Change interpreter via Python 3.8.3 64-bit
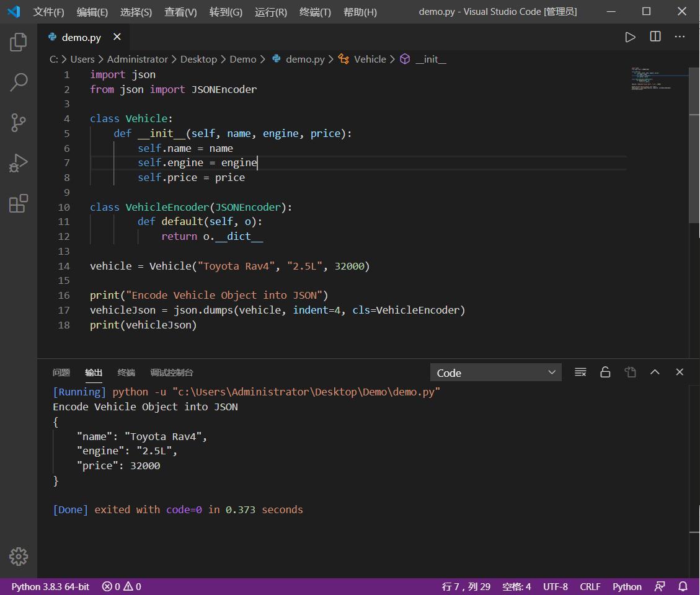Image resolution: width=700 pixels, height=595 pixels. coord(50,586)
